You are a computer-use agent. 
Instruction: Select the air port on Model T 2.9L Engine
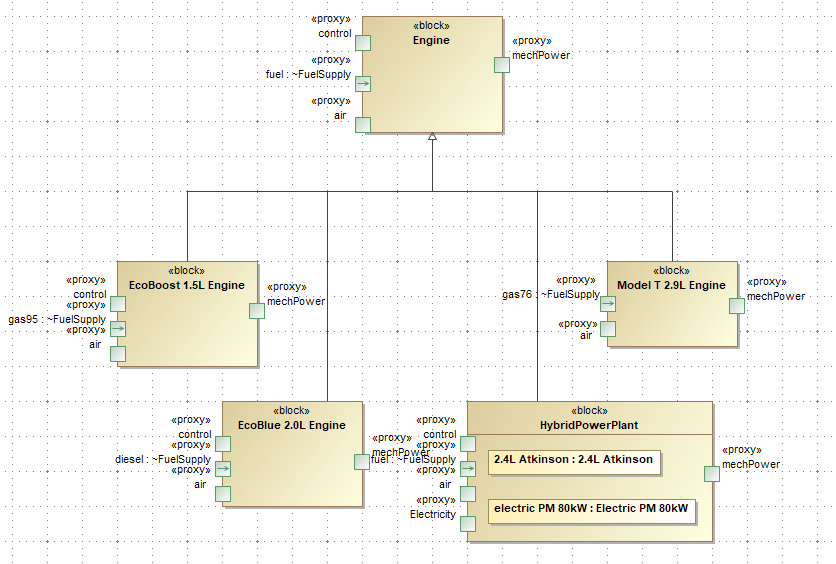pos(608,329)
